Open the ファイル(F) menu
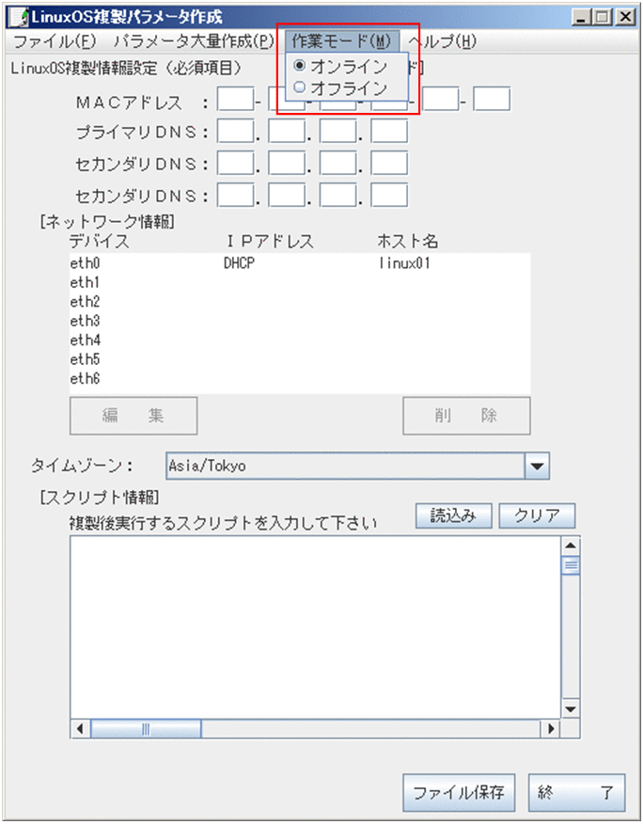 55,41
